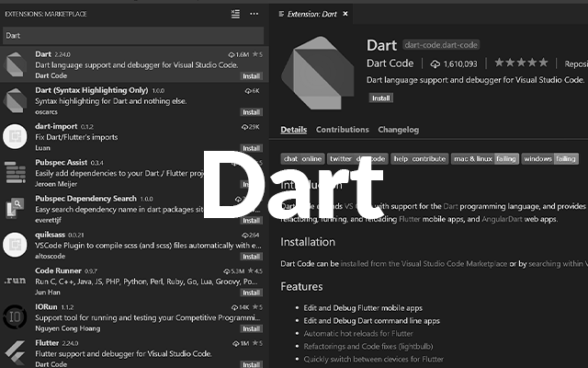588x368 pixels.
Task: Click the 5.3M downloads count on Code Runner
Action: (234, 270)
